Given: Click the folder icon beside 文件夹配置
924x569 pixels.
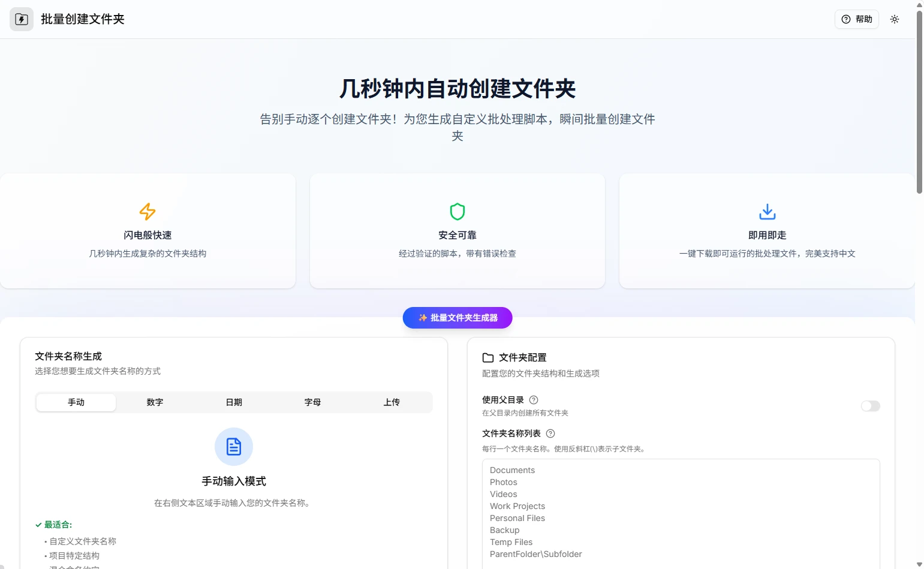Looking at the screenshot, I should point(488,358).
